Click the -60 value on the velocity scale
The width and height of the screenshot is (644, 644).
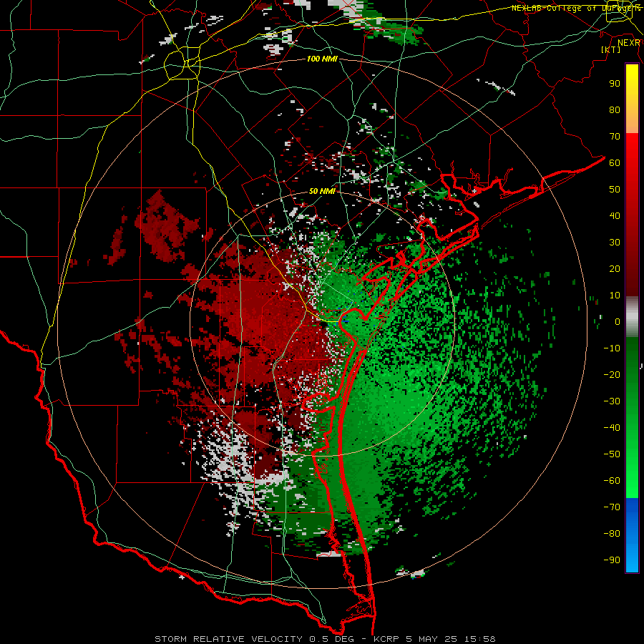pyautogui.click(x=612, y=481)
